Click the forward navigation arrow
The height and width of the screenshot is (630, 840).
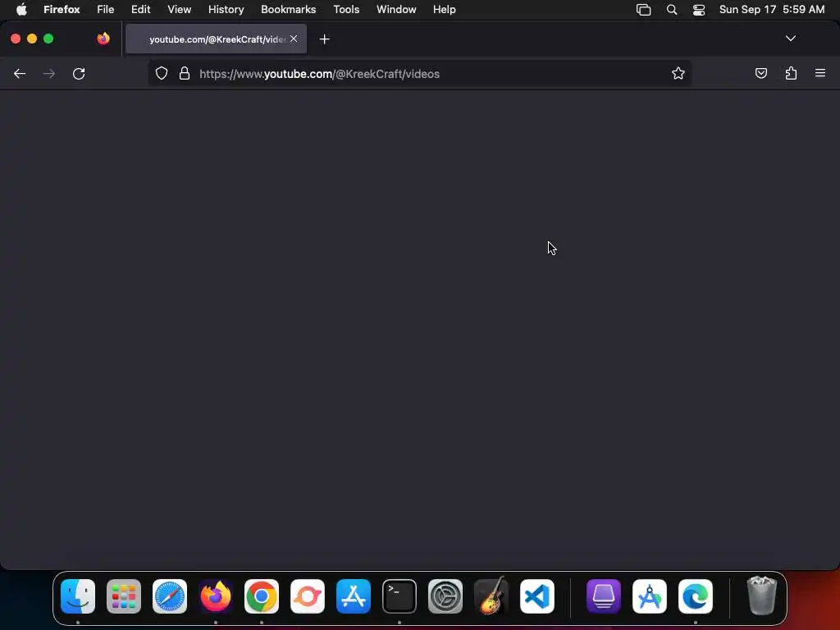click(x=48, y=74)
